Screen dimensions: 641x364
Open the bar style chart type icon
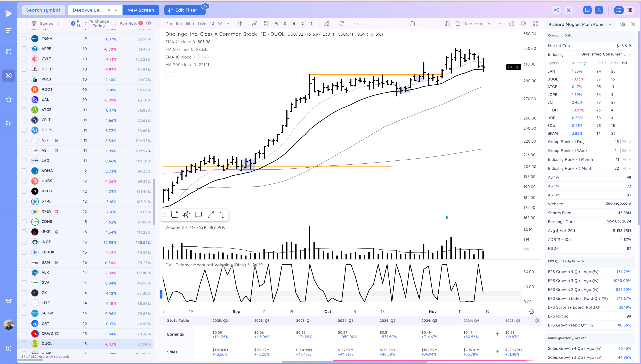(x=239, y=24)
